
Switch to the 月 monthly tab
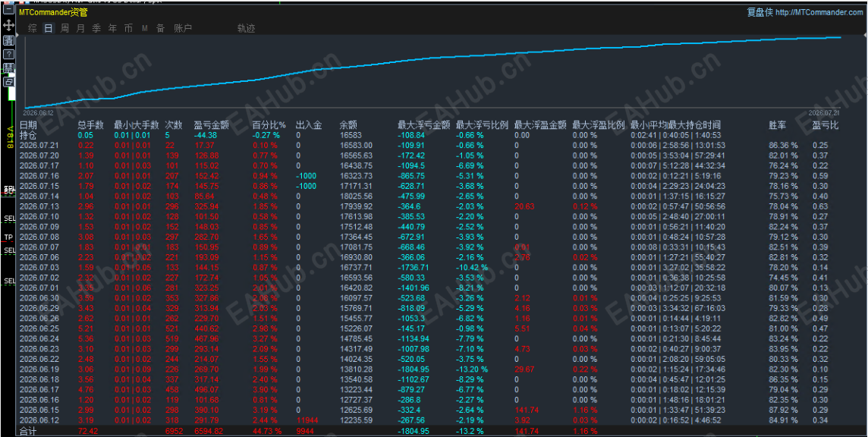tap(81, 28)
